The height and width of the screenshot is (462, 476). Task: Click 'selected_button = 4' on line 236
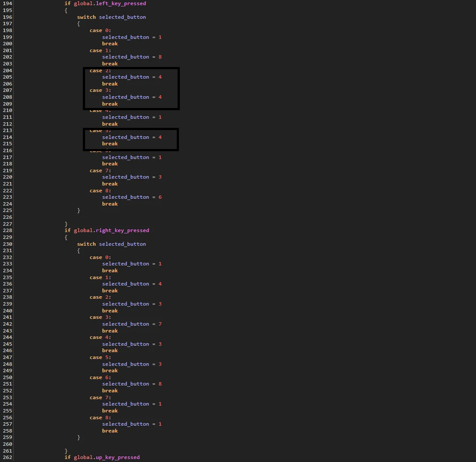132,284
